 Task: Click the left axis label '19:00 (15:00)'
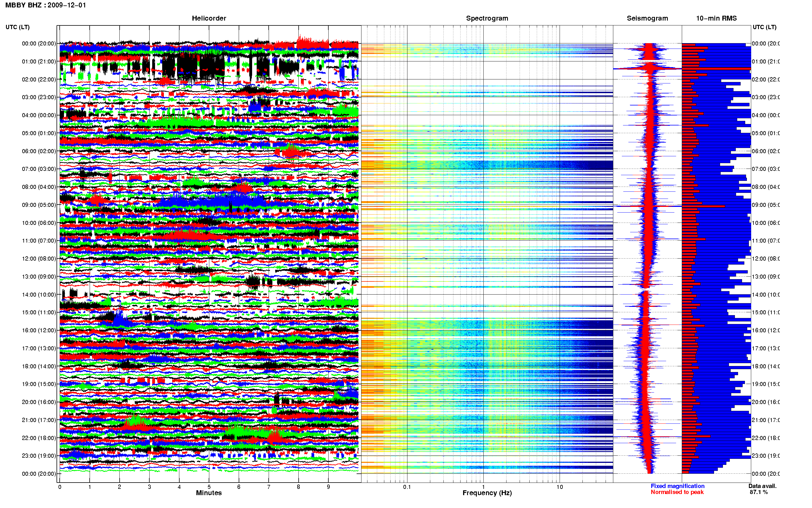click(x=39, y=384)
